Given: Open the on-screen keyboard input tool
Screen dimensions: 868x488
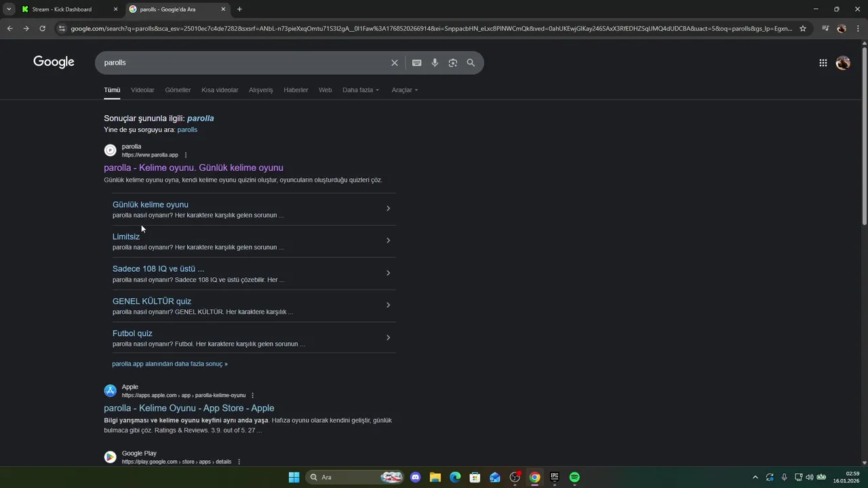Looking at the screenshot, I should point(416,62).
